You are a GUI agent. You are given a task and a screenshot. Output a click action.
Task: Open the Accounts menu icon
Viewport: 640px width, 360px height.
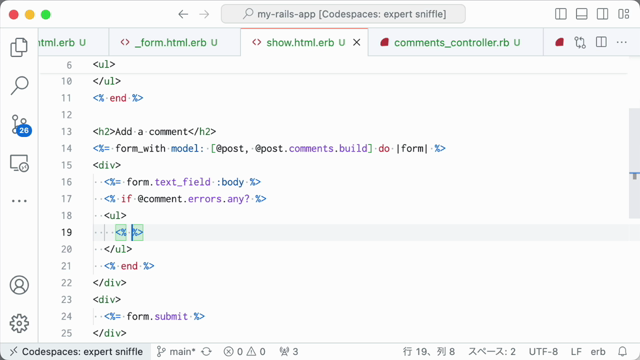pos(19,285)
